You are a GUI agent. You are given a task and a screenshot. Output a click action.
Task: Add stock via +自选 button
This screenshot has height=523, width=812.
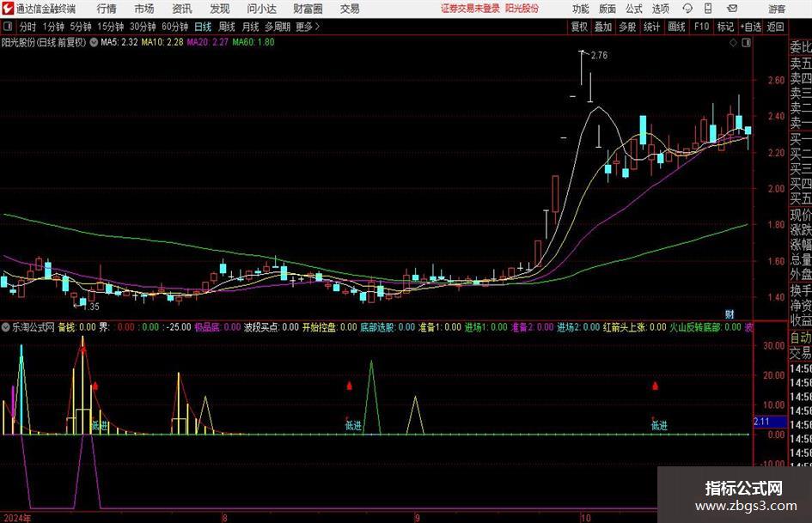pos(751,27)
